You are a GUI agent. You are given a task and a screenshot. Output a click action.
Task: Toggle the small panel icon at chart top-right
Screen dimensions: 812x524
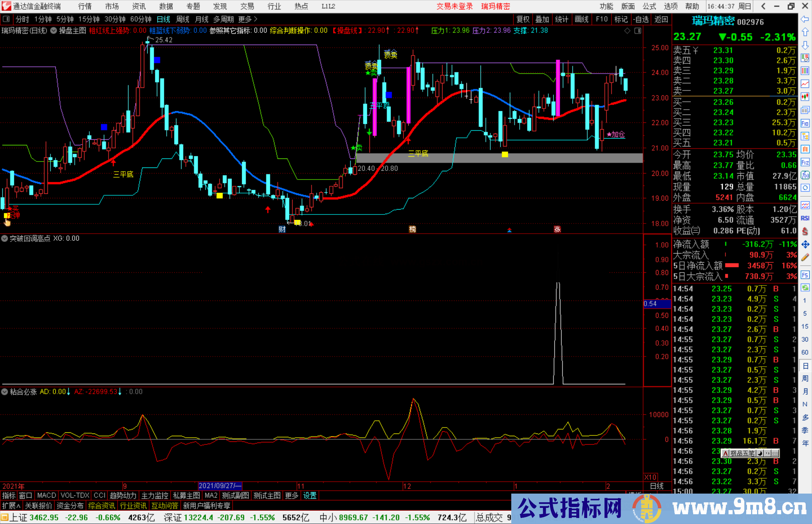pyautogui.click(x=638, y=31)
